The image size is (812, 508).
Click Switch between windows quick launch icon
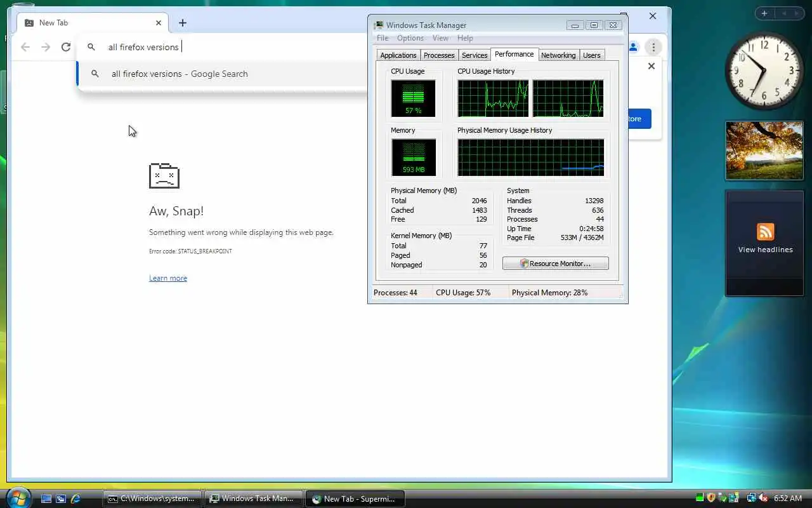tap(61, 499)
